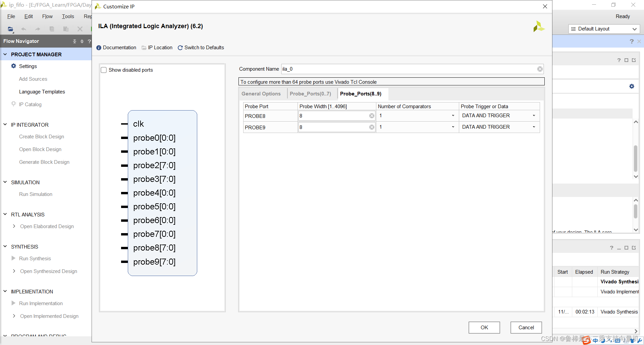The height and width of the screenshot is (345, 644).
Task: Click the Copy toolbar icon
Action: [52, 29]
